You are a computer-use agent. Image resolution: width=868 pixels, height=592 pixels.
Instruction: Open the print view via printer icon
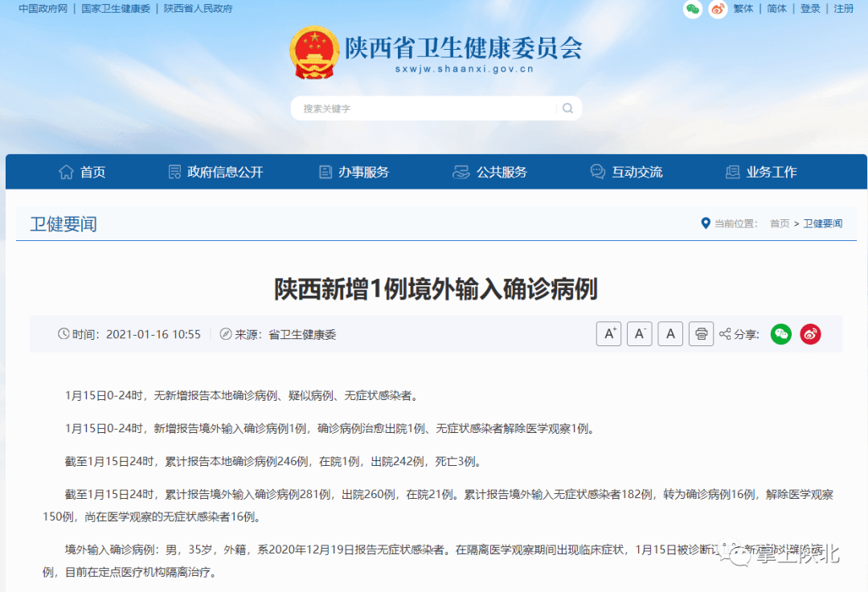coord(701,333)
